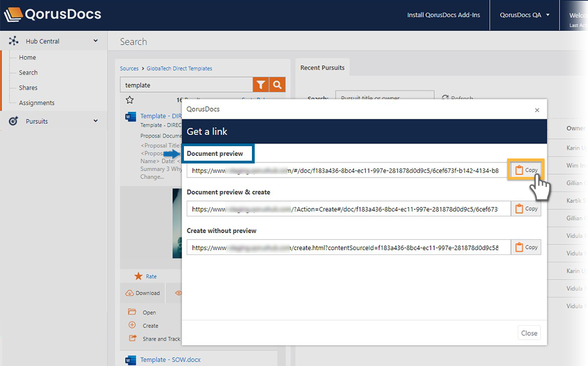This screenshot has width=588, height=366.
Task: Copy the Document preview & create link
Action: 526,209
